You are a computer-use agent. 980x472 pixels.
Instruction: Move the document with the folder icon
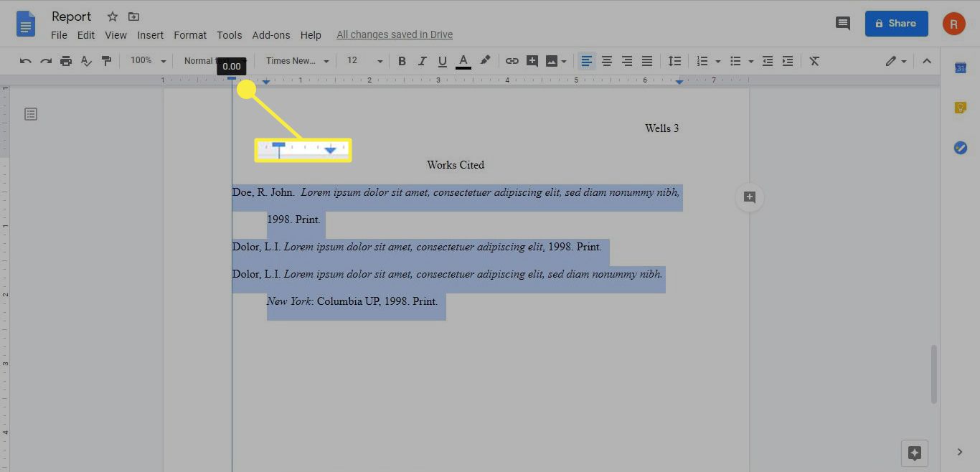point(134,16)
